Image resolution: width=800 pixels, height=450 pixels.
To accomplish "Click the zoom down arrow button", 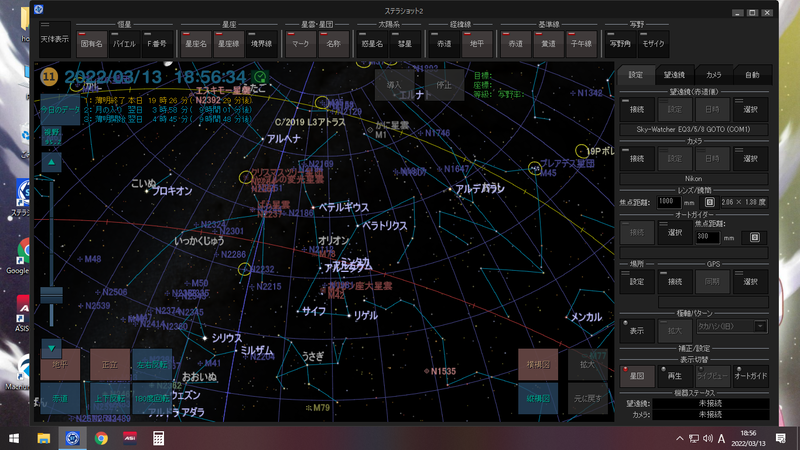I will click(52, 348).
